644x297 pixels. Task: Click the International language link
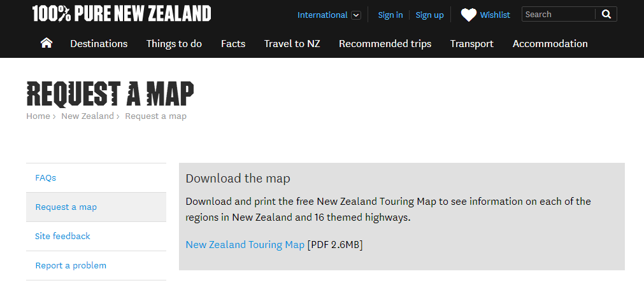(322, 15)
